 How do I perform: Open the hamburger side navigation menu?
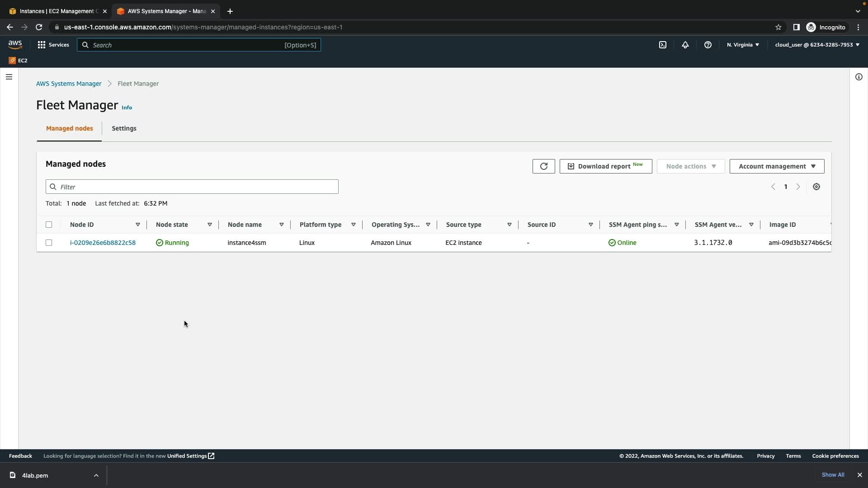click(x=9, y=77)
